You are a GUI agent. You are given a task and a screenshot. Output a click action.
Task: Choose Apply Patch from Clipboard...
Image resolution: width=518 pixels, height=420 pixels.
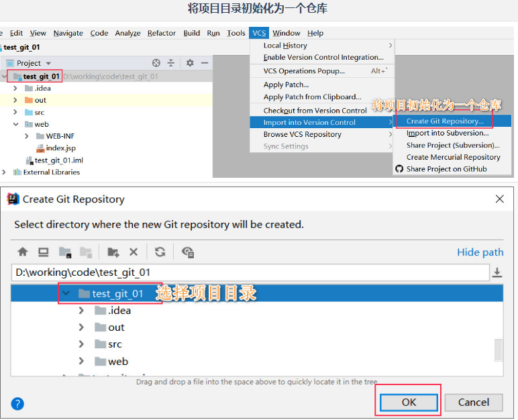pyautogui.click(x=322, y=97)
